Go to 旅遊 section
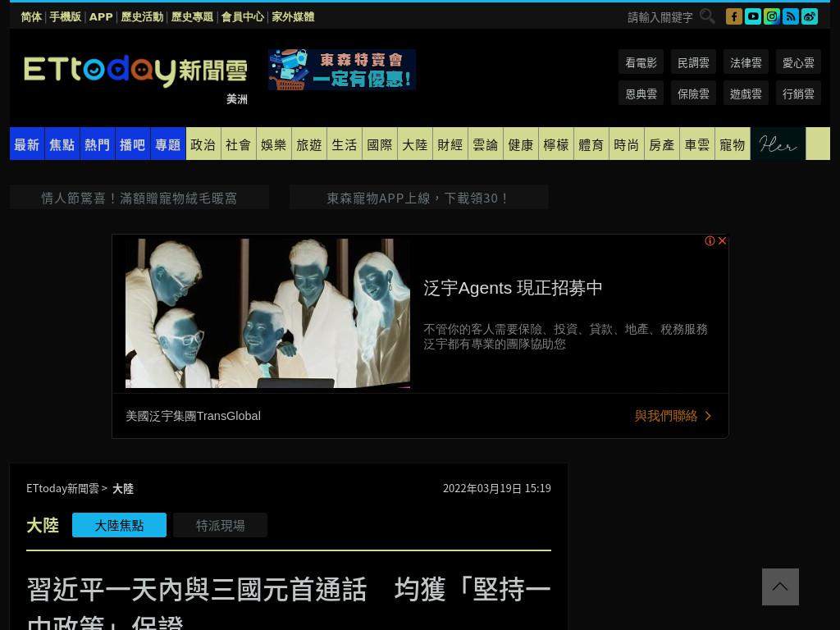Screen dimensions: 840x630 (309, 144)
